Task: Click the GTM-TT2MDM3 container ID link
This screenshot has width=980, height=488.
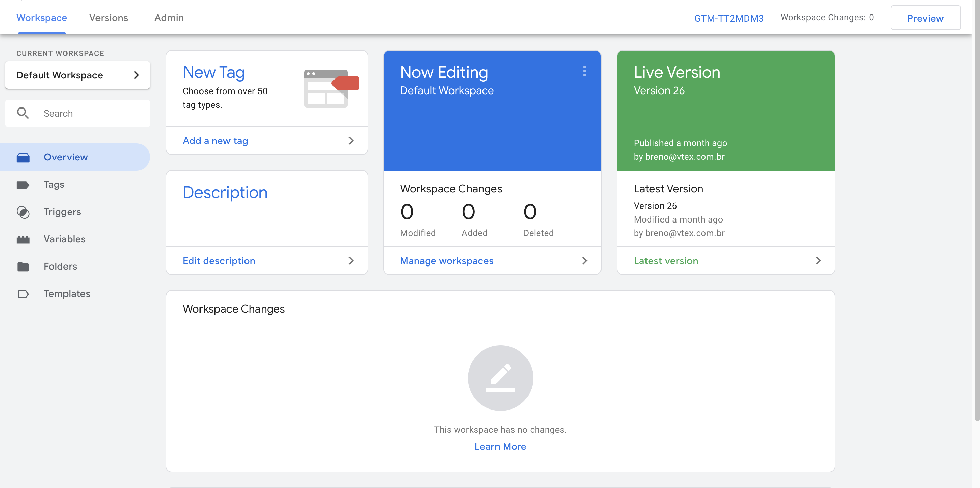Action: [729, 18]
